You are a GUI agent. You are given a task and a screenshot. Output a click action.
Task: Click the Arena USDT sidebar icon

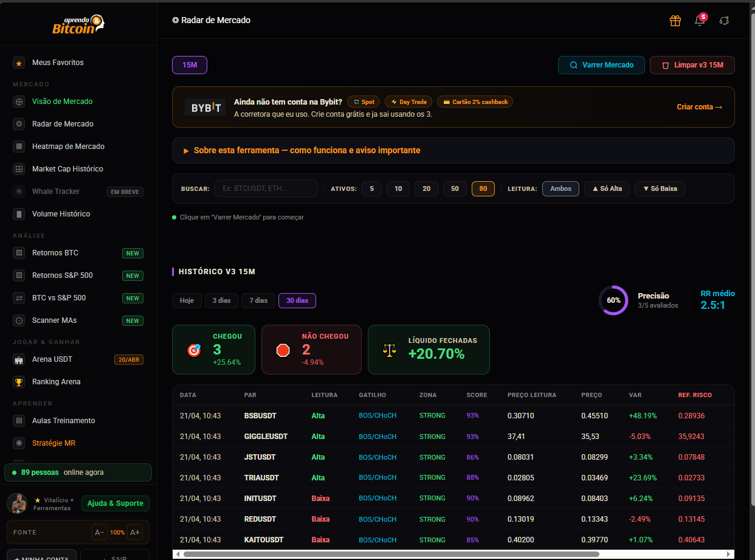point(19,359)
